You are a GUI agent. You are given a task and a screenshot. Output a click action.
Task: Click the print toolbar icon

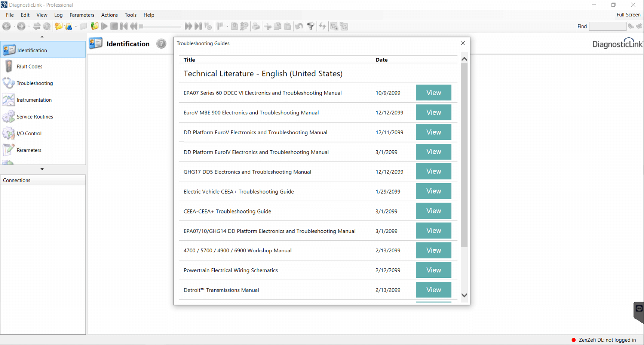256,26
